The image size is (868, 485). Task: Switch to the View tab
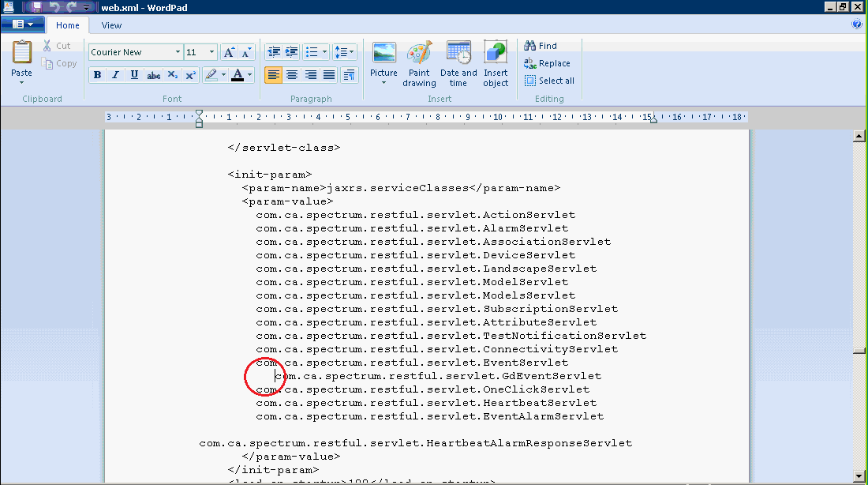point(111,25)
